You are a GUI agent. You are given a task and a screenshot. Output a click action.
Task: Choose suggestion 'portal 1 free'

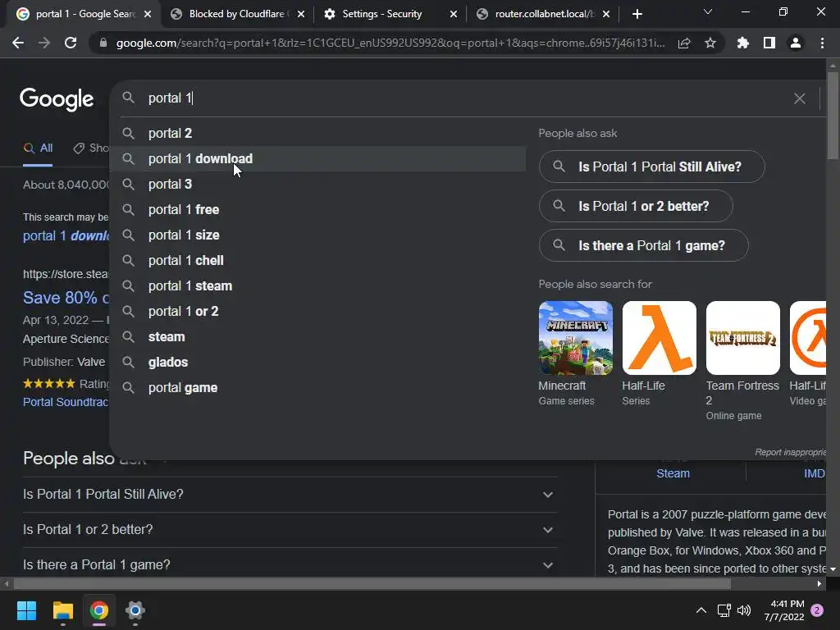pyautogui.click(x=317, y=209)
